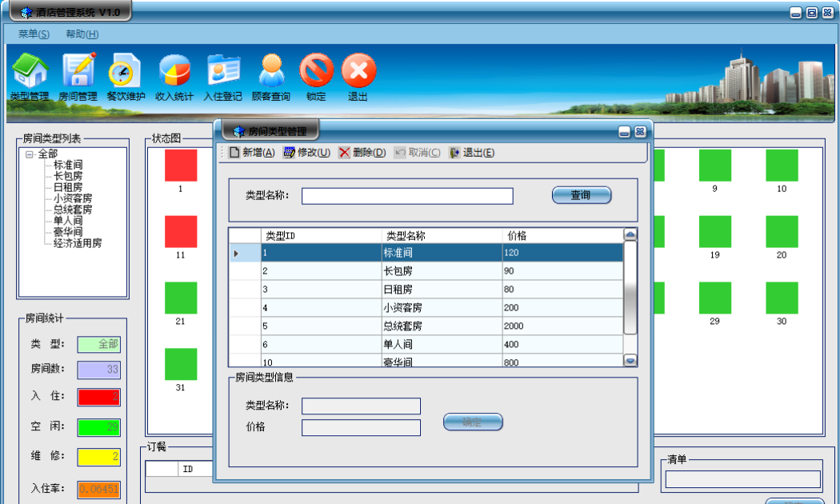Click 类型名称 field under 房间类型信息
Screen dimensions: 840x504
pos(361,406)
